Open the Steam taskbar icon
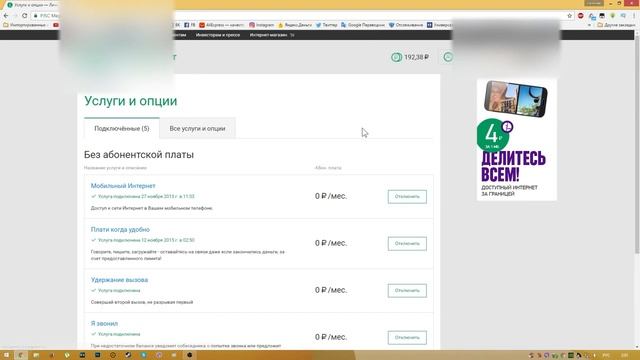The height and width of the screenshot is (360, 640). [x=128, y=355]
